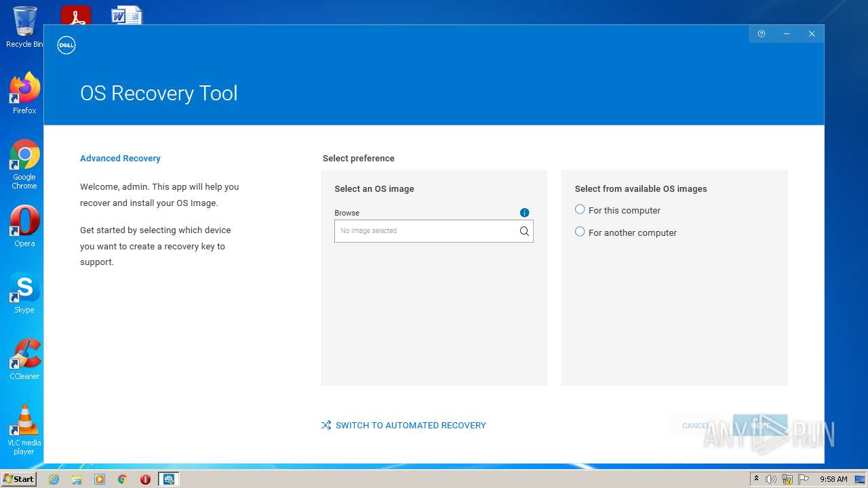Open Firefox desktop shortcut

click(x=24, y=93)
